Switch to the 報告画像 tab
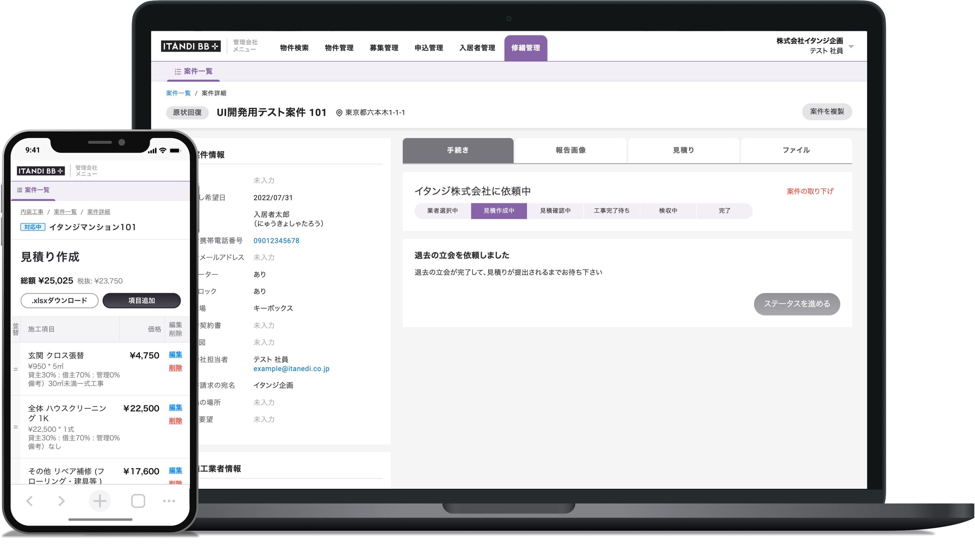Screen dimensions: 975x560 [570, 150]
